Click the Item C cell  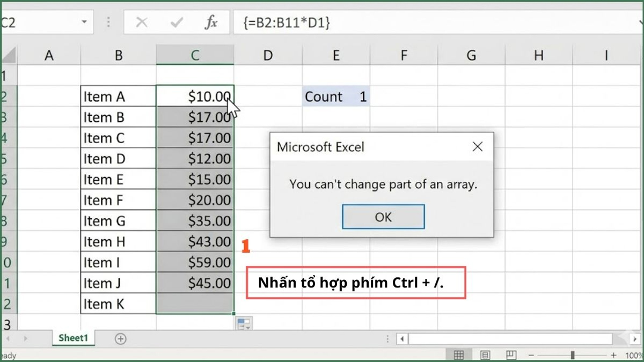[119, 138]
